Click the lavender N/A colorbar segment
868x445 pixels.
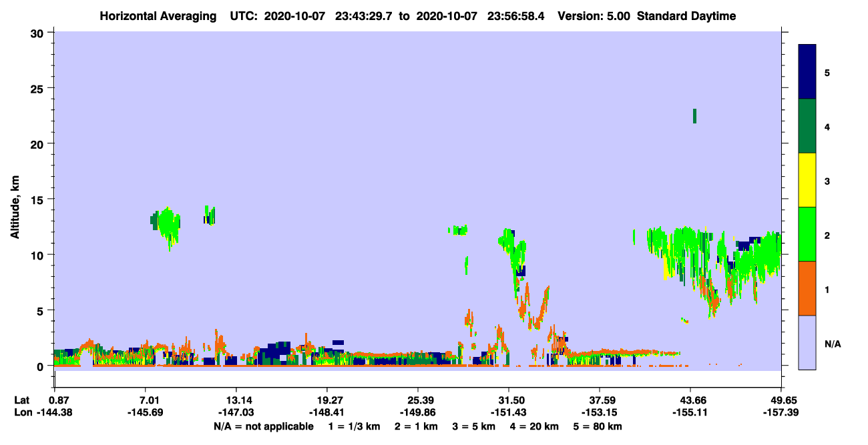[x=807, y=342]
